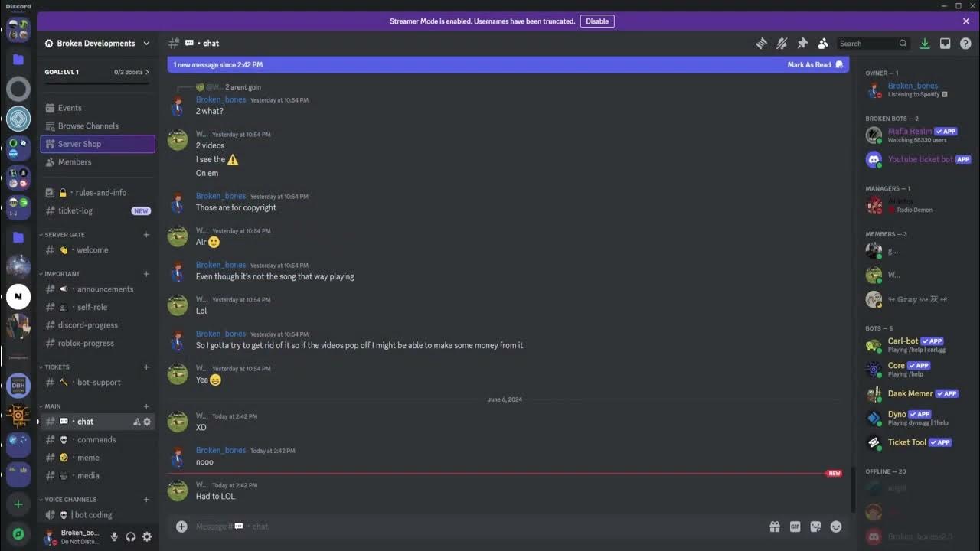This screenshot has width=980, height=551.
Task: Collapse the IMPORTANT channel category
Action: (62, 274)
